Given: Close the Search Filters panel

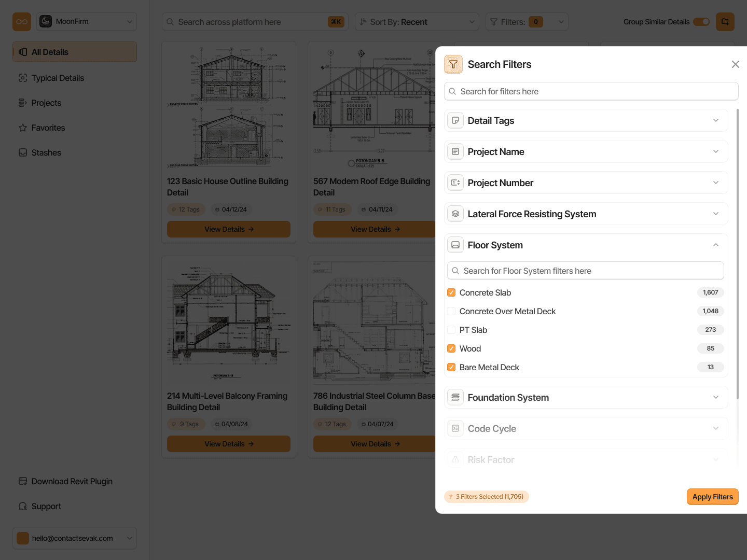Looking at the screenshot, I should [736, 64].
